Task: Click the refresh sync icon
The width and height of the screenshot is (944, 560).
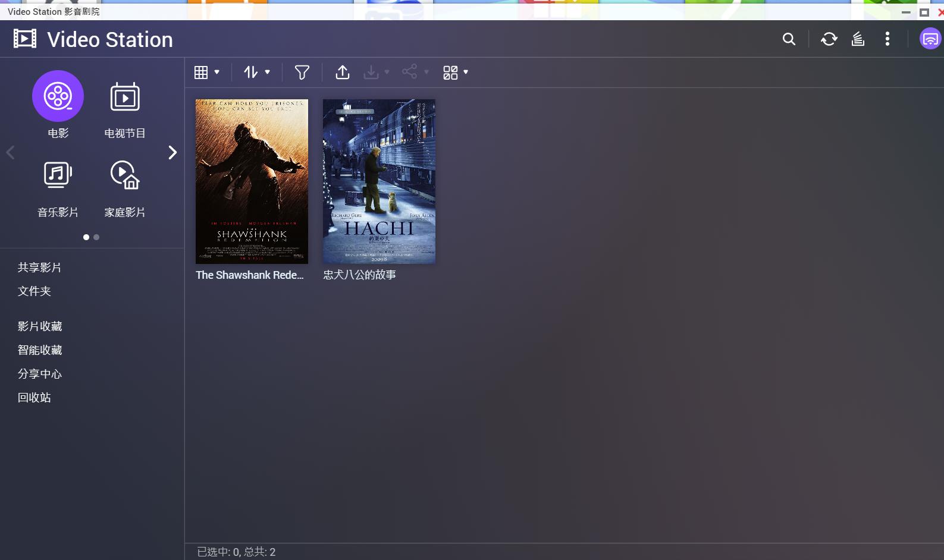Action: click(829, 39)
